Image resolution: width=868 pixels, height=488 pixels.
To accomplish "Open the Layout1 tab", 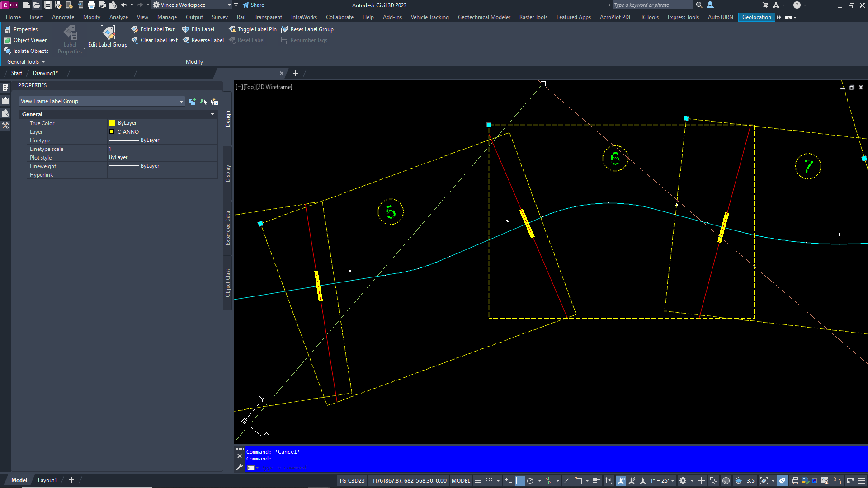I will [47, 480].
